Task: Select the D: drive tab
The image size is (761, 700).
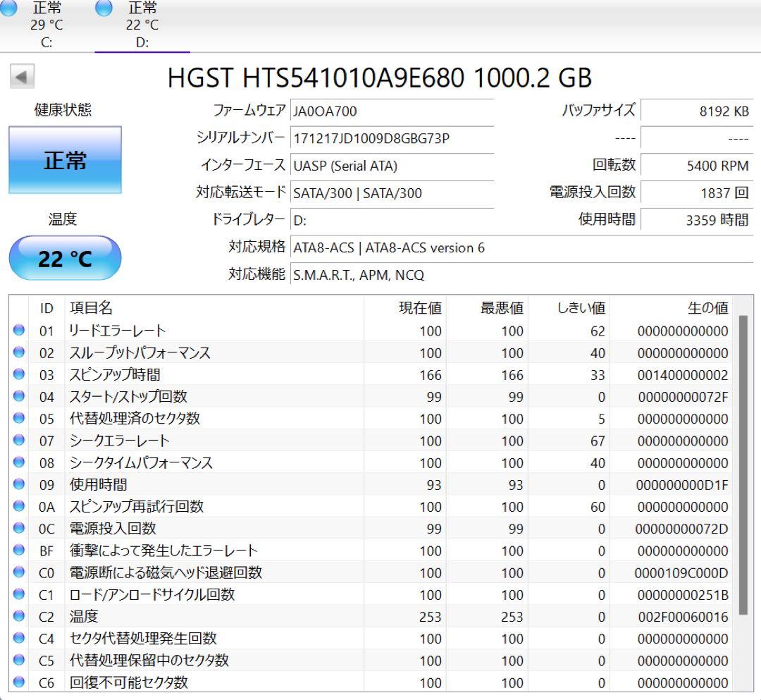Action: [x=142, y=25]
